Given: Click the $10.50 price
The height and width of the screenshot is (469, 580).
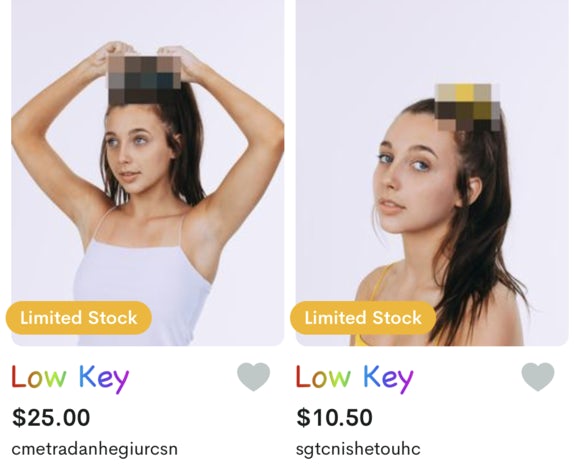Looking at the screenshot, I should (334, 417).
